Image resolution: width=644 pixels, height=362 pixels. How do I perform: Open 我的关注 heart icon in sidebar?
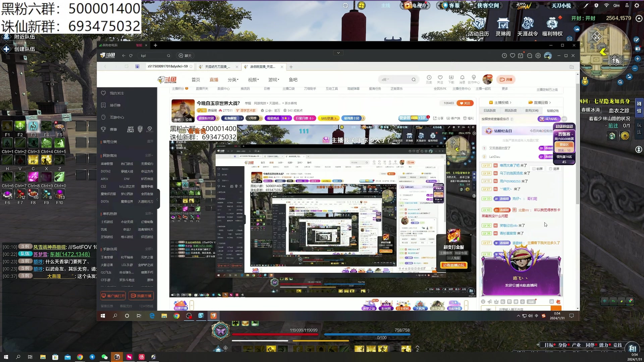(104, 93)
